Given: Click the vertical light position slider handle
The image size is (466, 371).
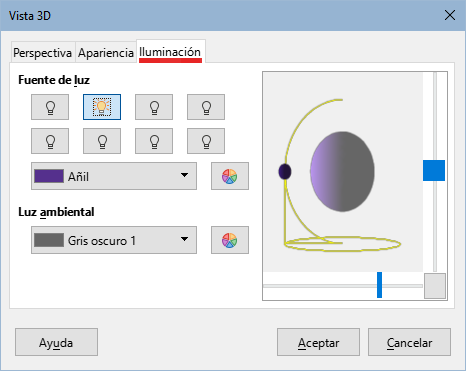Looking at the screenshot, I should pos(434,170).
